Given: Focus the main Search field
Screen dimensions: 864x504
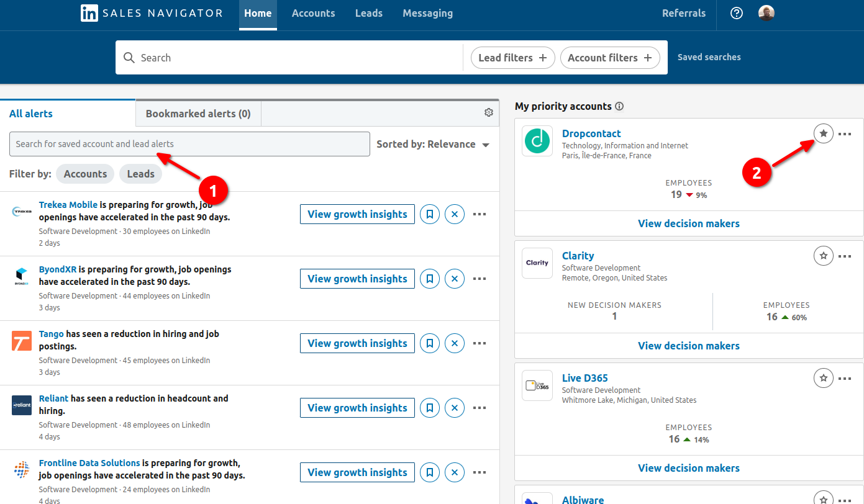Looking at the screenshot, I should pyautogui.click(x=289, y=58).
